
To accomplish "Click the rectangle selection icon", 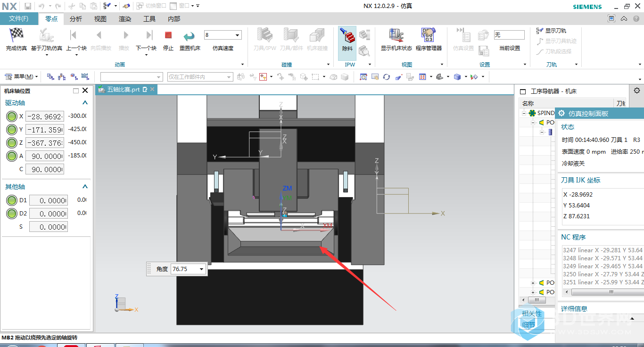I will [x=315, y=77].
